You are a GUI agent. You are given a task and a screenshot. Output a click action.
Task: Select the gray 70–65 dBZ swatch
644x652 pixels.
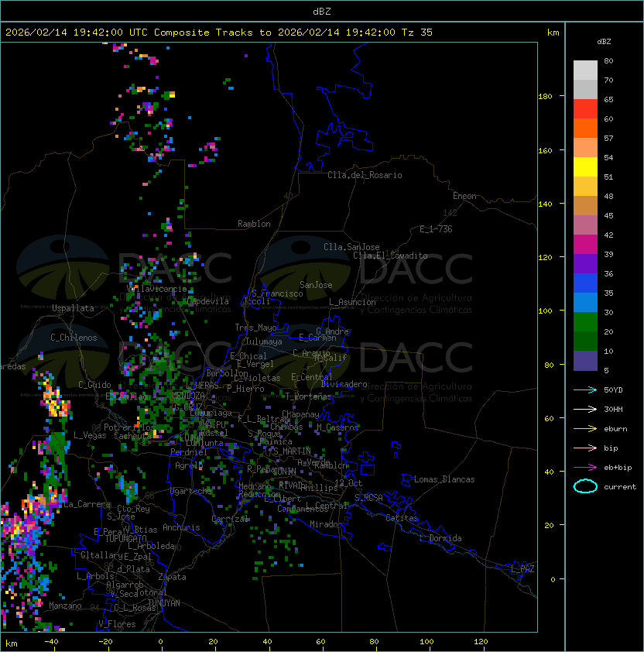pos(585,89)
